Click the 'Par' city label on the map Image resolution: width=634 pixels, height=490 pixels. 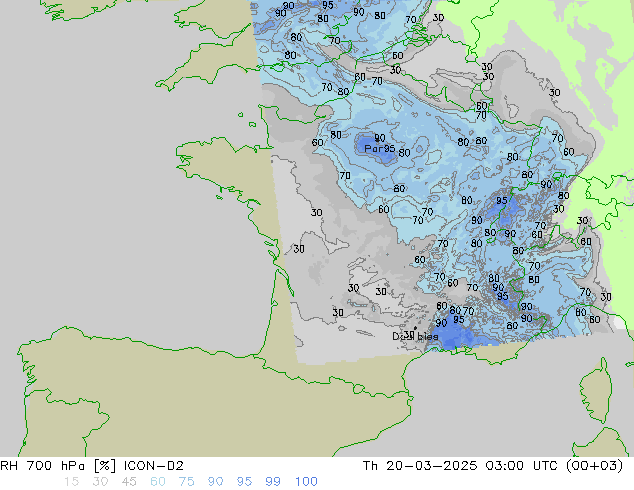pyautogui.click(x=373, y=149)
